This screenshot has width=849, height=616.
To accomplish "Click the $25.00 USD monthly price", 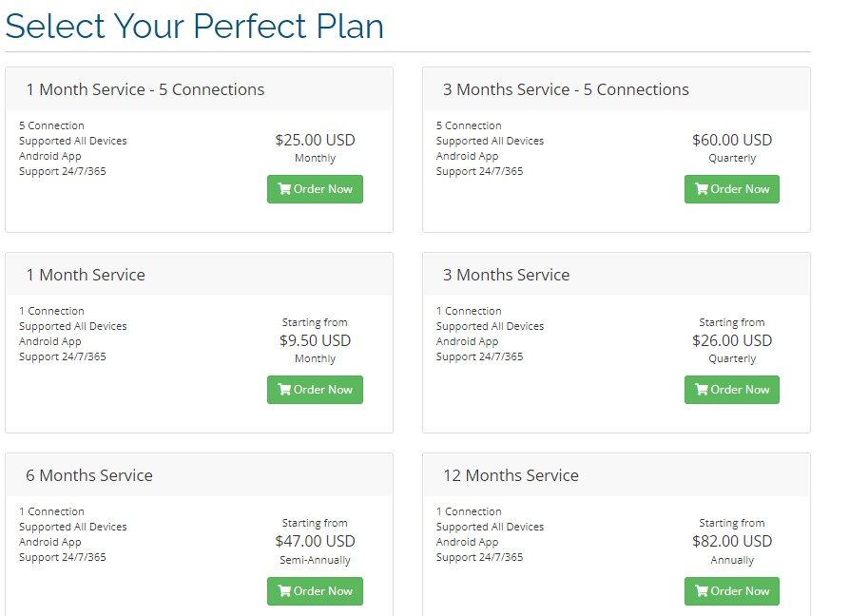I will coord(315,140).
